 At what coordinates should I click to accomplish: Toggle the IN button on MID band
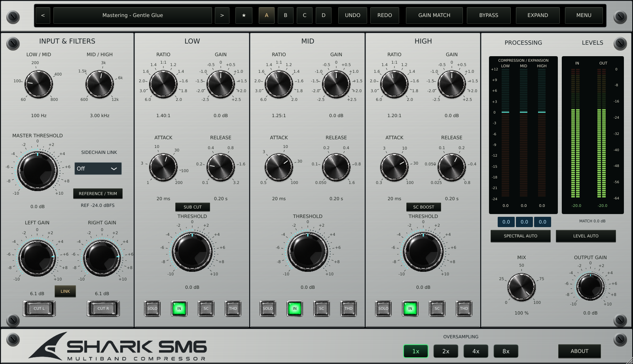click(x=295, y=309)
